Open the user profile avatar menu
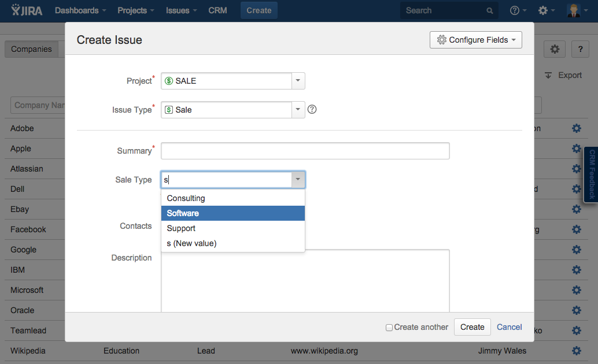Image resolution: width=598 pixels, height=364 pixels. 577,10
